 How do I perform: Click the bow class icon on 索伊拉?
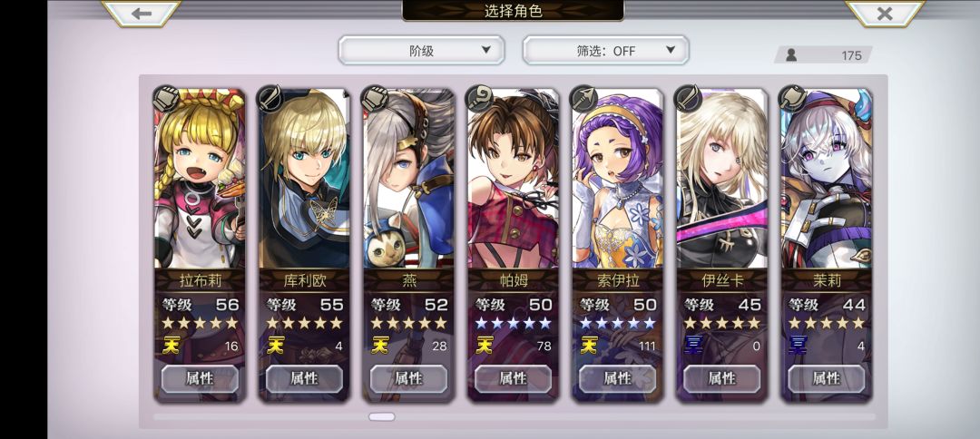[x=583, y=99]
